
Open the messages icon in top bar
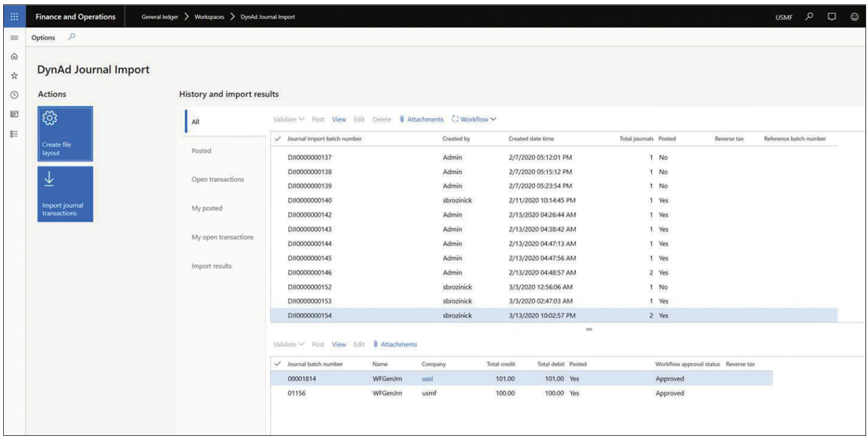[831, 16]
